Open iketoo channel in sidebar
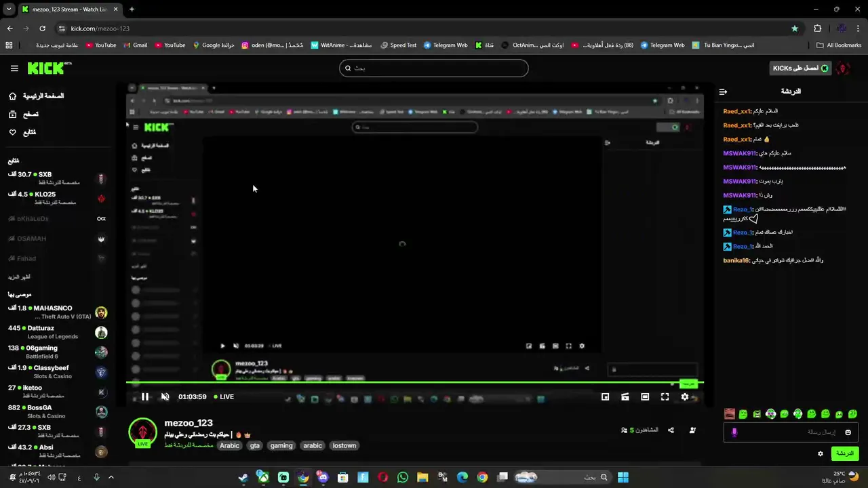The height and width of the screenshot is (488, 868). [58, 392]
